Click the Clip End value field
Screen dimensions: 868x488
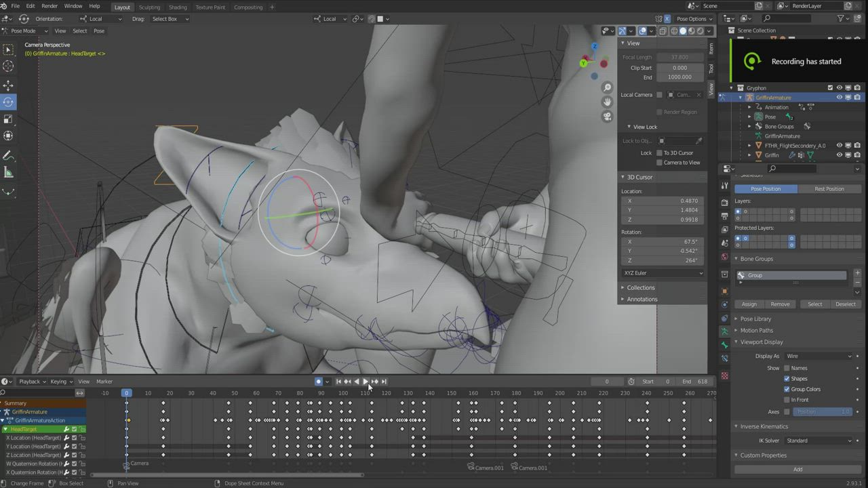(679, 77)
